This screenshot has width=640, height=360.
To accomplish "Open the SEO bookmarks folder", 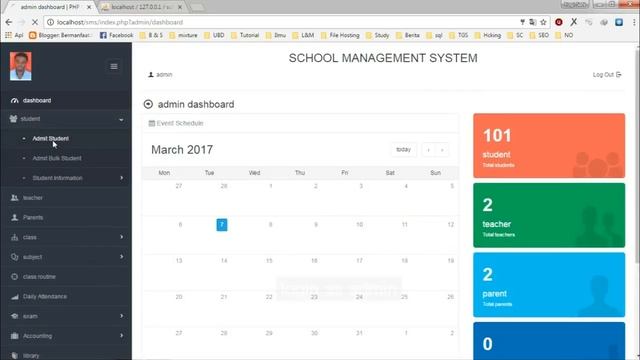I will (x=539, y=36).
